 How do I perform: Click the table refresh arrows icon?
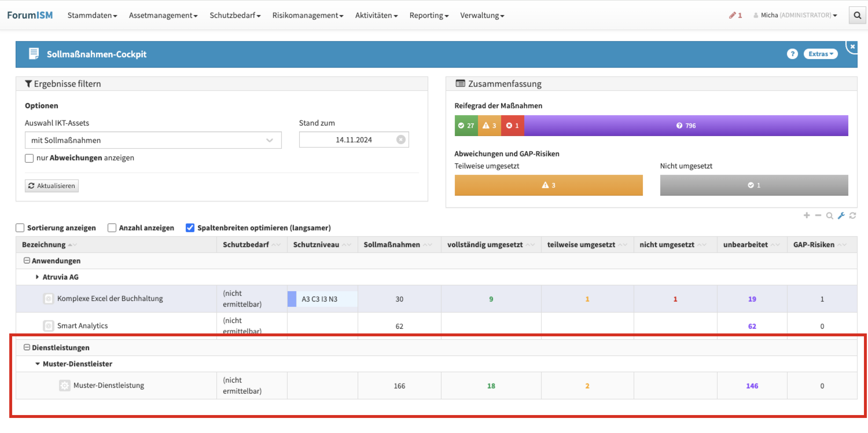852,216
